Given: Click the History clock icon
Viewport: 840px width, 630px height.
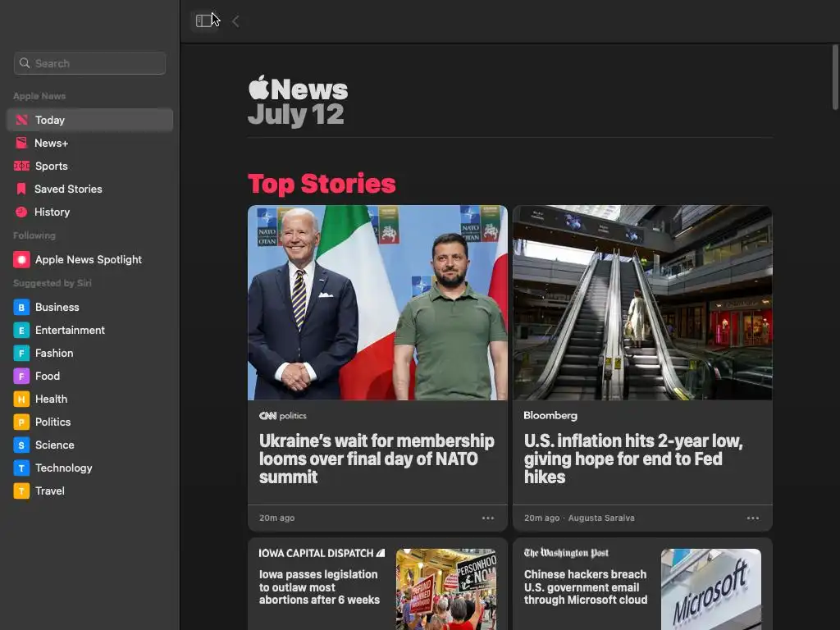Looking at the screenshot, I should pos(21,212).
